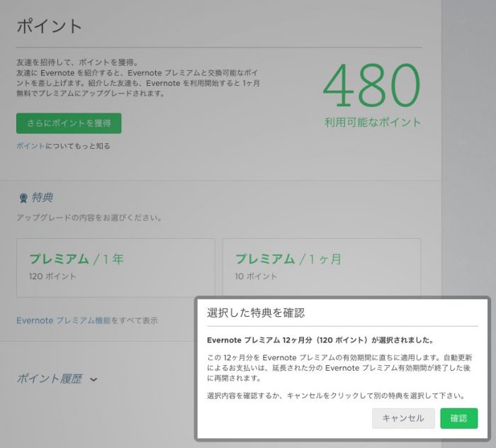Click the ポイント履歴 section heading
Screen dimensions: 496x448
(x=49, y=379)
